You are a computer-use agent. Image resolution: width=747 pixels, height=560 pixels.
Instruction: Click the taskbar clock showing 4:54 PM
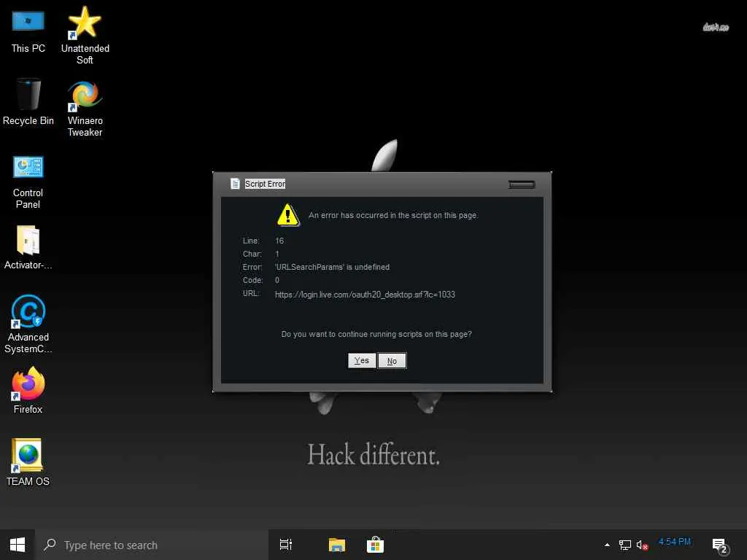point(675,542)
